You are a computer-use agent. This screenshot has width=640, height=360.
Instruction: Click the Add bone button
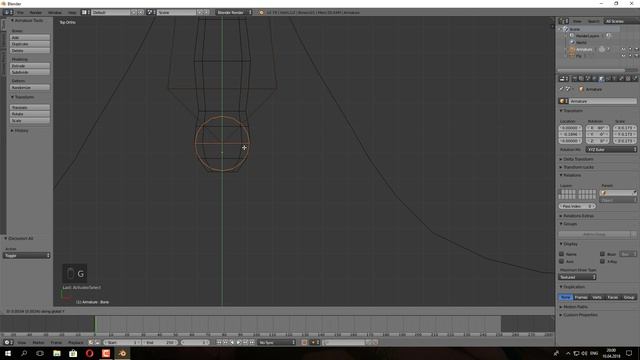(30, 38)
